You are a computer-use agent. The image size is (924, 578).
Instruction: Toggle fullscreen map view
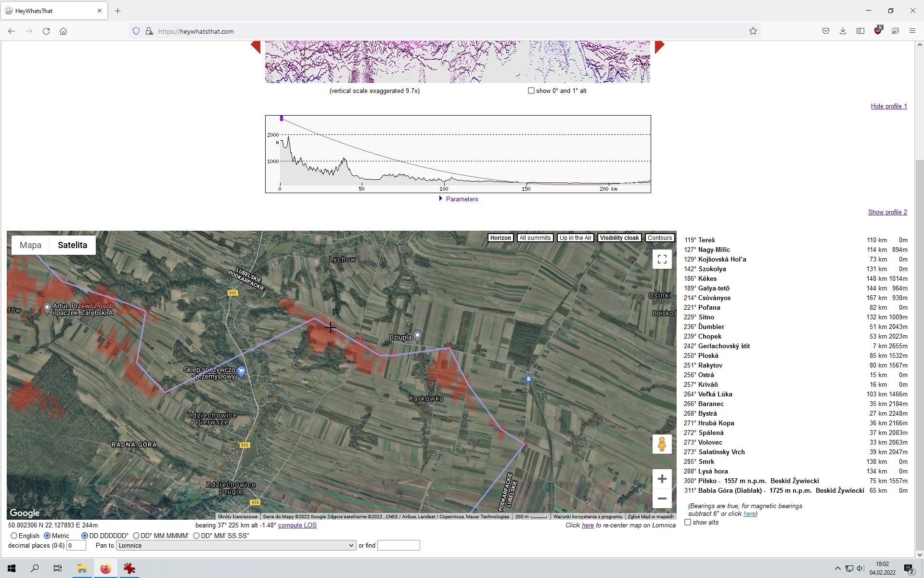[662, 259]
